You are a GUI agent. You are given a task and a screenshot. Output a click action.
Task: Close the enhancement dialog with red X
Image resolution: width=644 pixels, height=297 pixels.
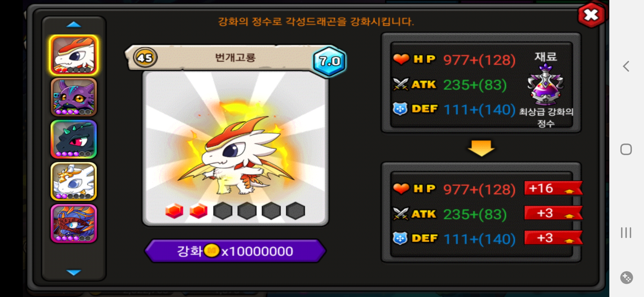[591, 15]
